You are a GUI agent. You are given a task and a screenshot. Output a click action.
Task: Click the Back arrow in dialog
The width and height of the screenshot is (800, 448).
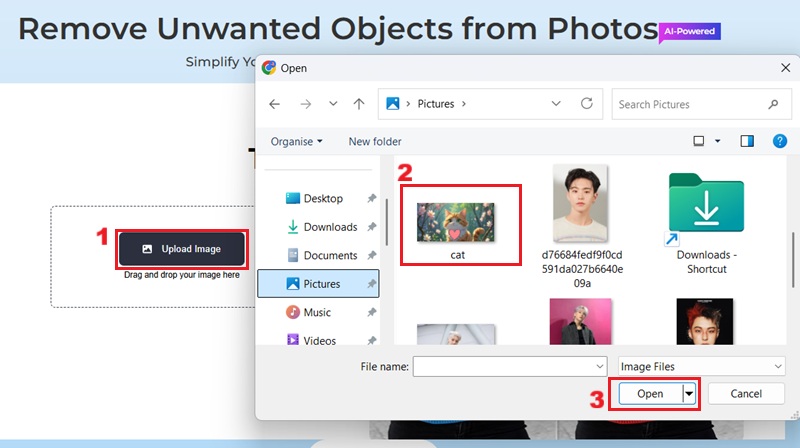click(x=275, y=104)
